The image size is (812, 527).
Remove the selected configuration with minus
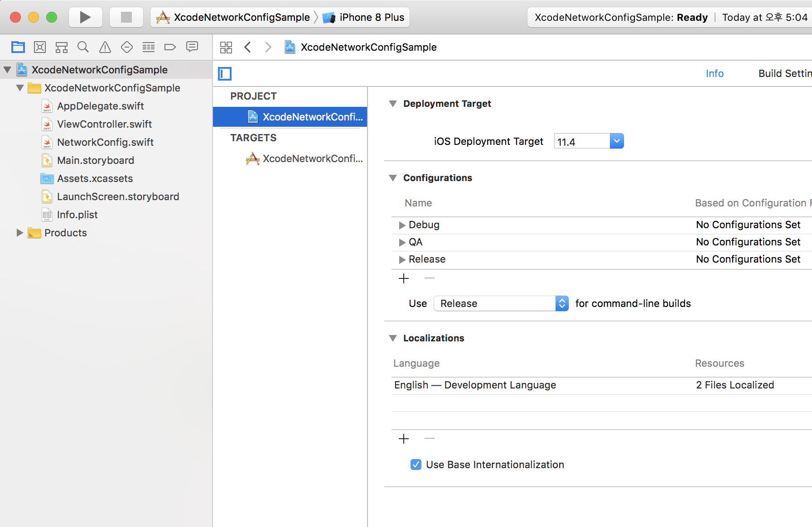pos(430,278)
